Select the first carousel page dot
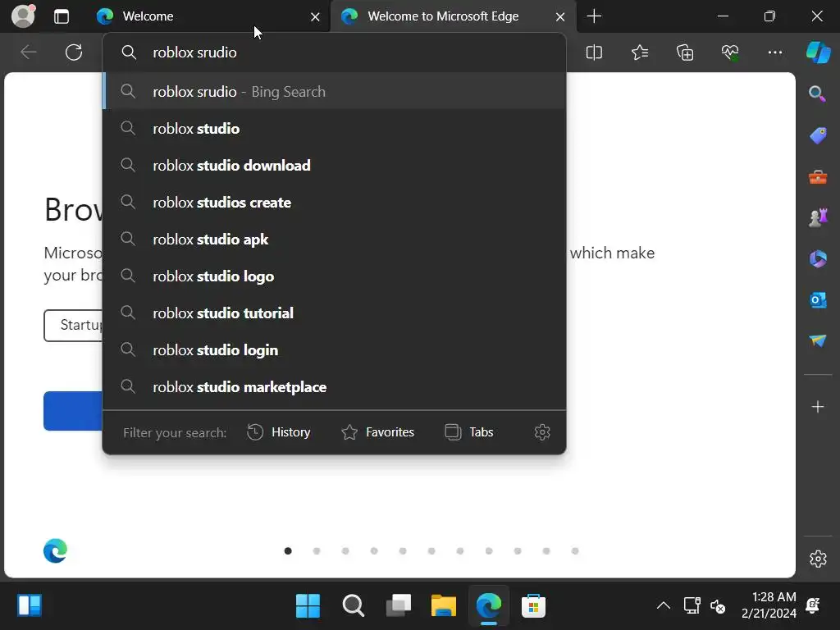The image size is (840, 630). [x=288, y=550]
